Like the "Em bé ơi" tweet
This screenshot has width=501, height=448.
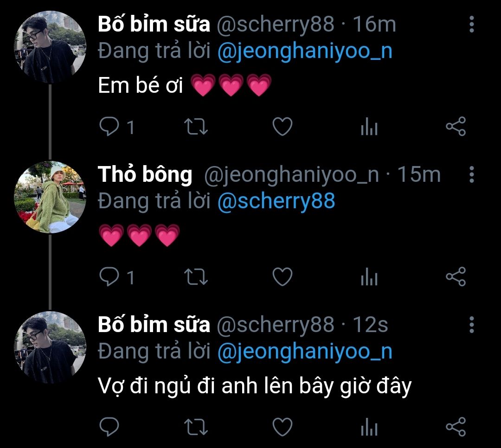pyautogui.click(x=282, y=127)
